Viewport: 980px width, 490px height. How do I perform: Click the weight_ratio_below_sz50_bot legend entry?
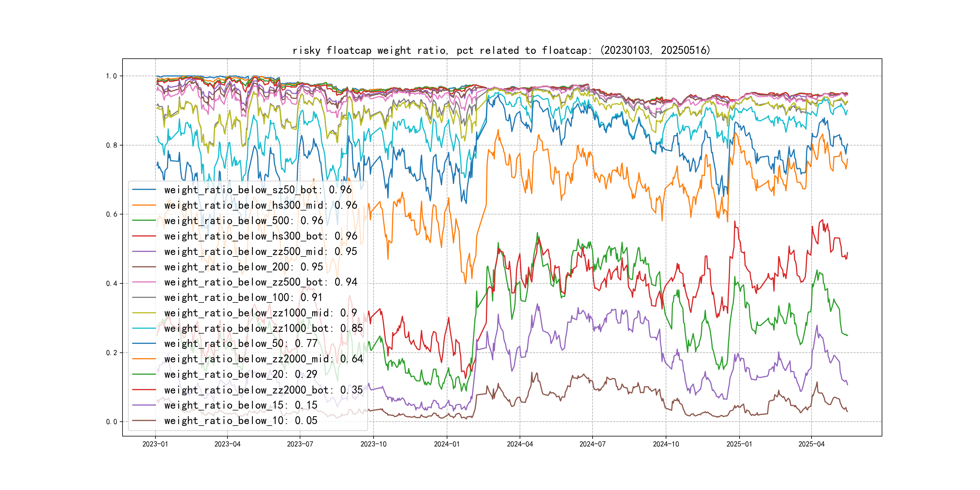(258, 189)
